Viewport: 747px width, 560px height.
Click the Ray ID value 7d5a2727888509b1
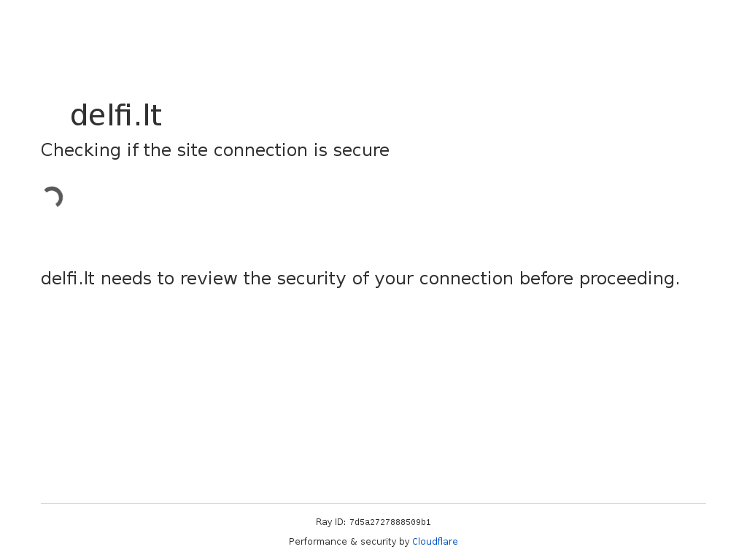pyautogui.click(x=390, y=522)
